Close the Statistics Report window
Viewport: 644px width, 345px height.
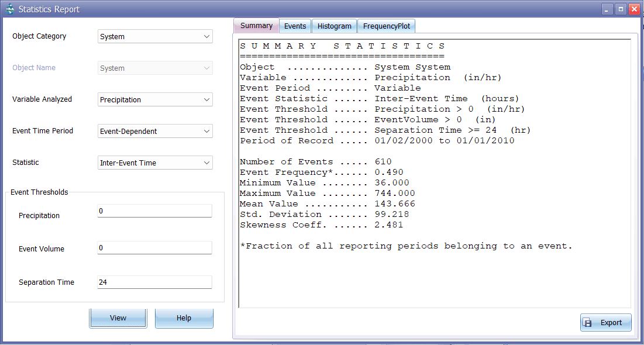(x=633, y=9)
